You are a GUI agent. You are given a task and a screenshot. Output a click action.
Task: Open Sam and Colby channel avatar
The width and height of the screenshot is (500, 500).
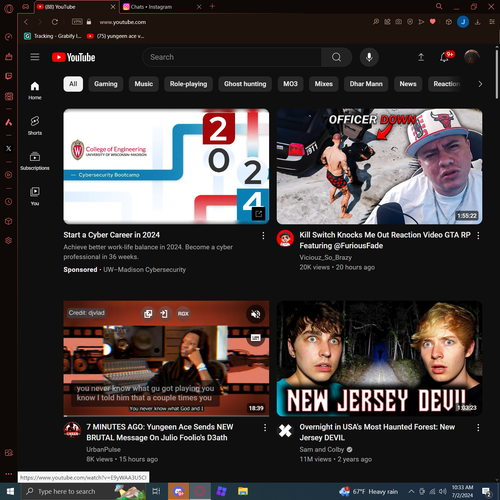[285, 431]
